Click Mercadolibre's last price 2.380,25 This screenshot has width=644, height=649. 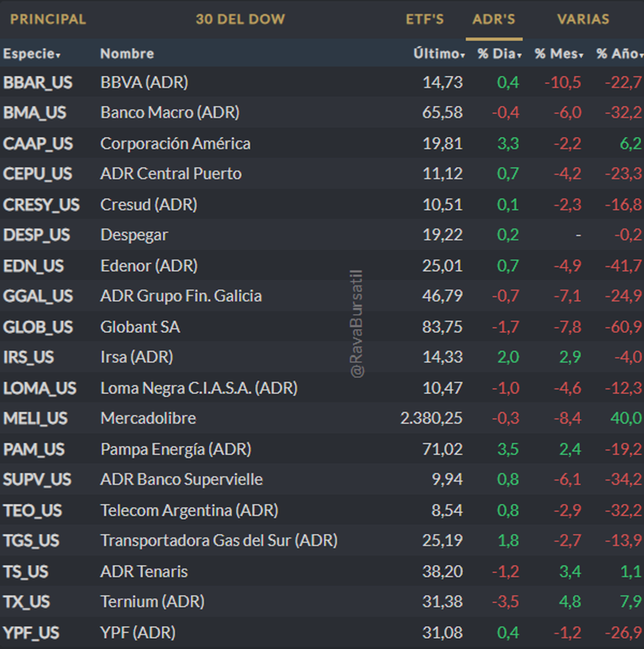(431, 418)
